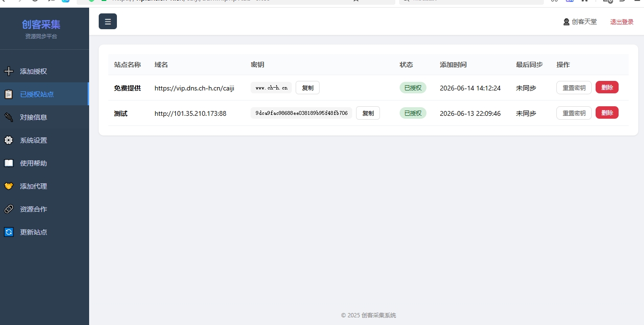Click the key text www.ch-h.cn
This screenshot has width=644, height=325.
(x=271, y=88)
